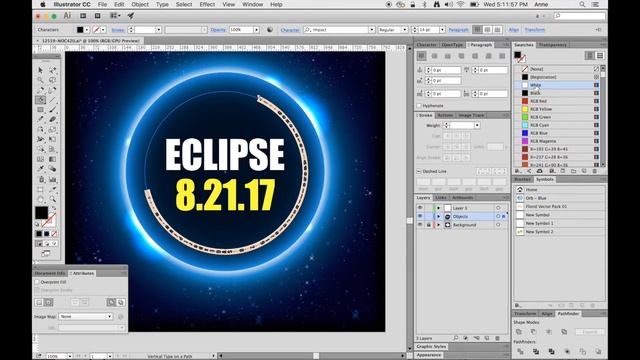The image size is (640, 360).
Task: Select the Selection arrow tool
Action: (40, 70)
